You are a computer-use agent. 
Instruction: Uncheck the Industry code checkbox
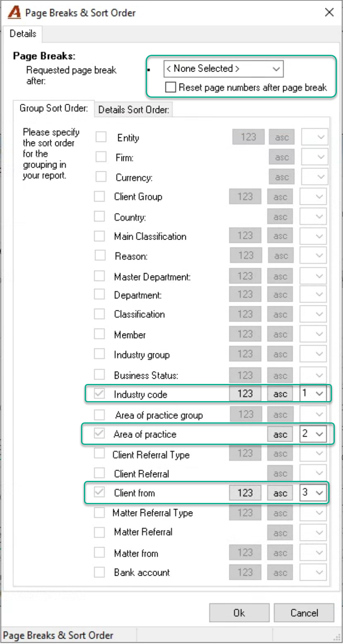(x=99, y=394)
